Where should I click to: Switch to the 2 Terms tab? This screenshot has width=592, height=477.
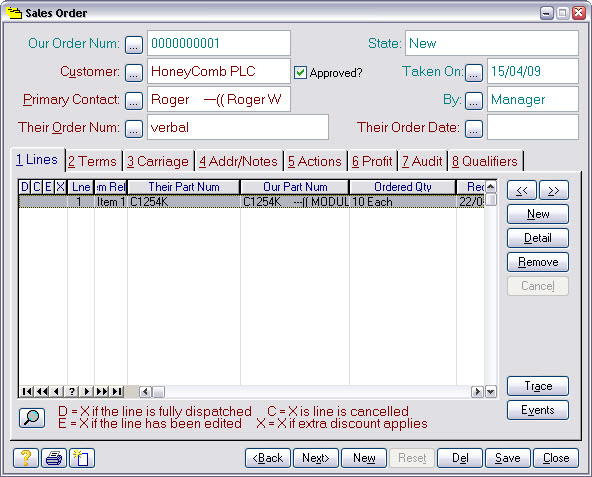click(x=93, y=161)
